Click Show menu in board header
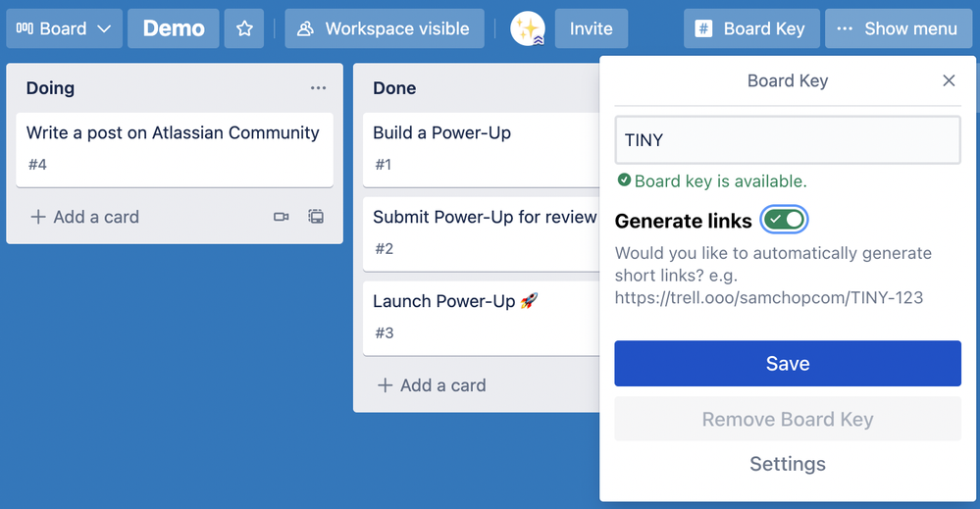This screenshot has height=509, width=980. coord(899,28)
